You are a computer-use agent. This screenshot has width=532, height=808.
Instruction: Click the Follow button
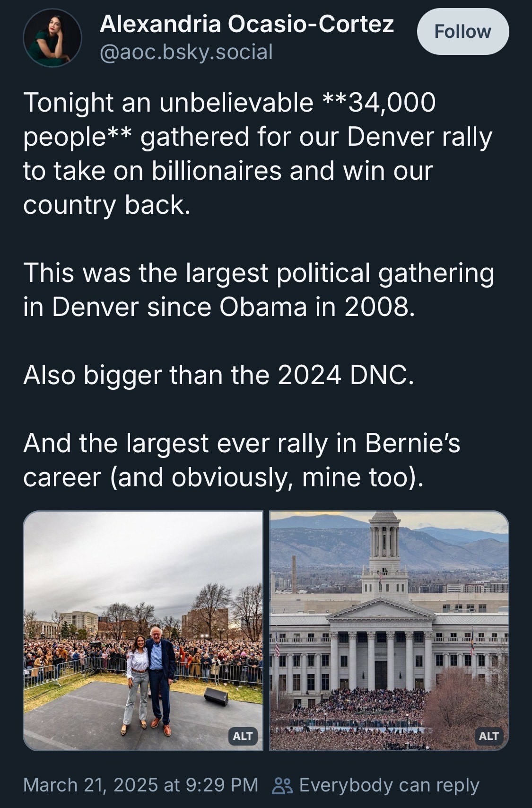point(462,31)
